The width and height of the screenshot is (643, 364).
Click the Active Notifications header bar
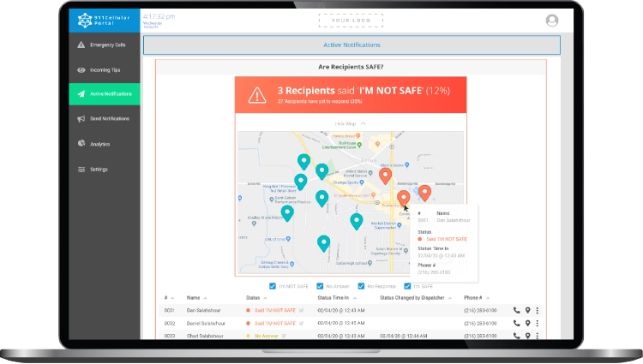point(352,45)
